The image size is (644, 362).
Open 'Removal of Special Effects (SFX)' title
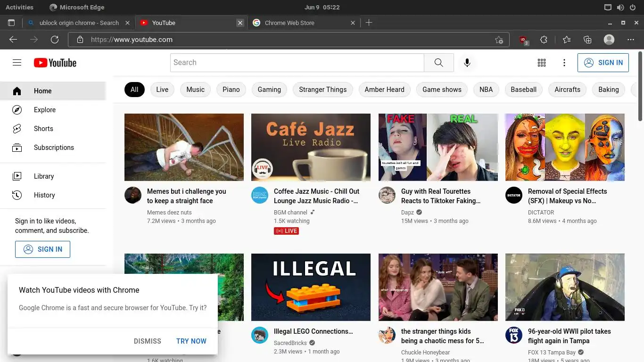(567, 196)
